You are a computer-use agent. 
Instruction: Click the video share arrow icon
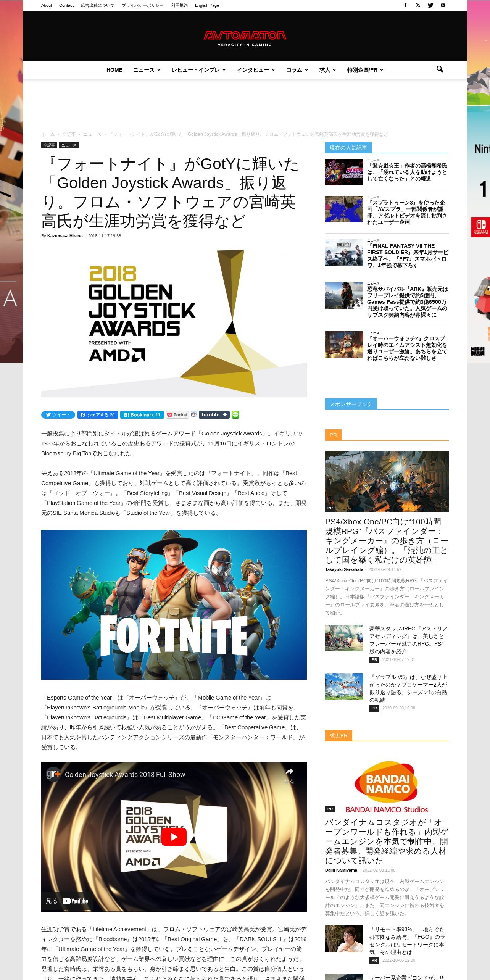click(x=289, y=772)
